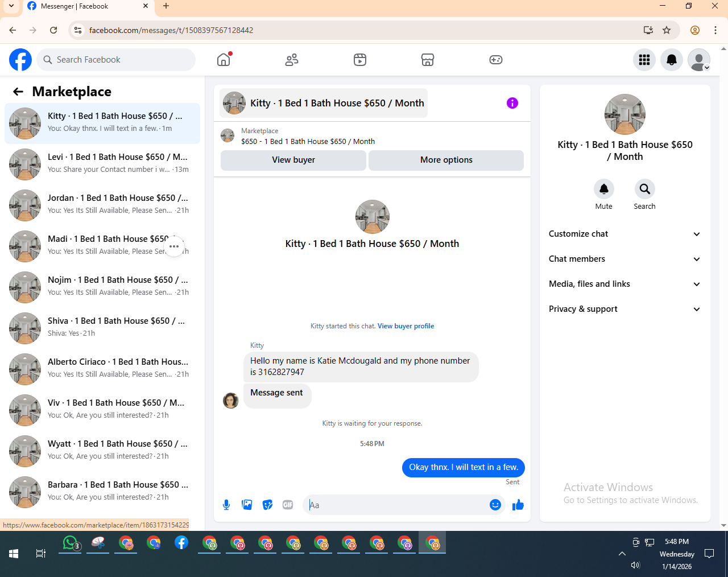Open the Kitty conversation in list
728x577 pixels.
click(102, 123)
